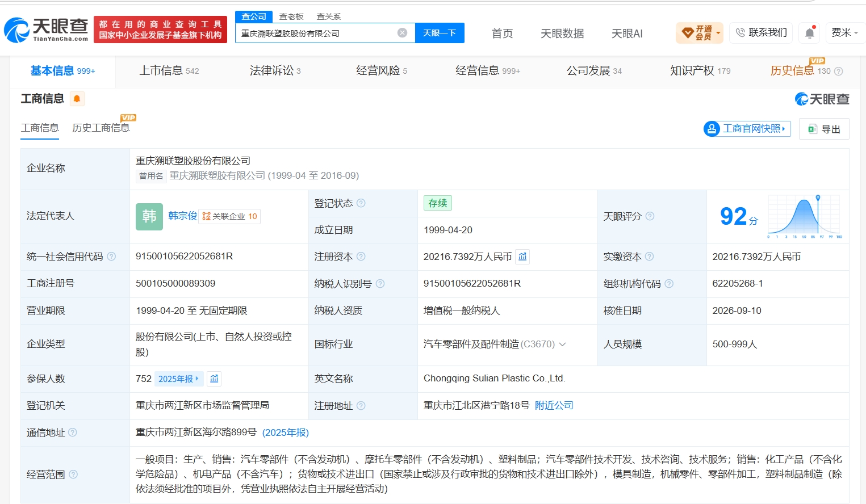
Task: Click the 曾用名 former name tag
Action: (x=151, y=176)
